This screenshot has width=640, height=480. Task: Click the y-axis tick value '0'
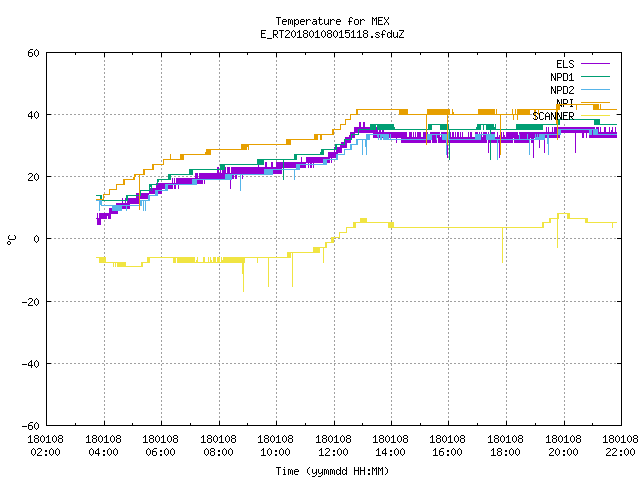pos(36,239)
